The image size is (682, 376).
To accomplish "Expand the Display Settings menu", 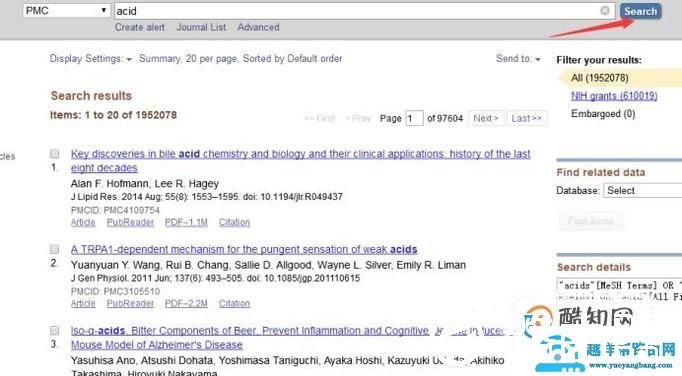I will [x=90, y=59].
